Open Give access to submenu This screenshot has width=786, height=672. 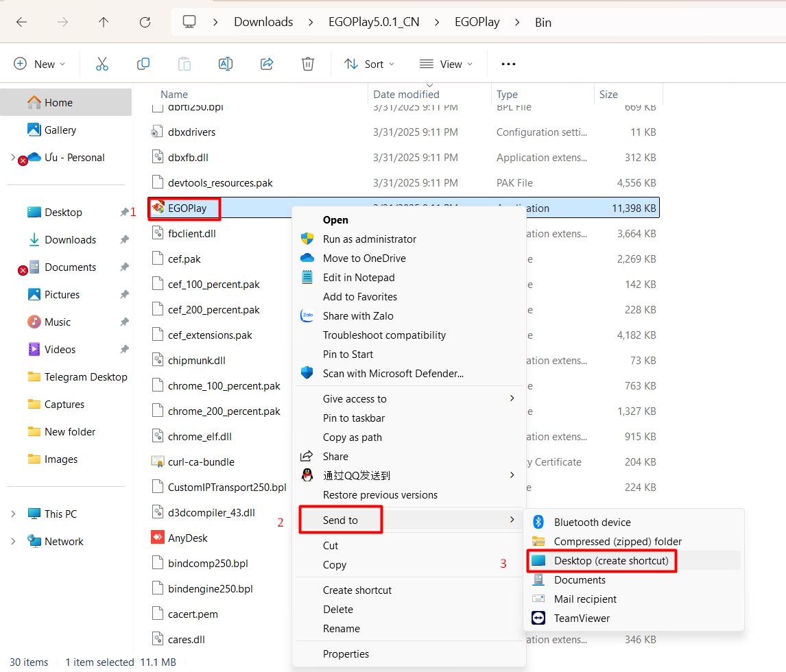click(x=409, y=399)
